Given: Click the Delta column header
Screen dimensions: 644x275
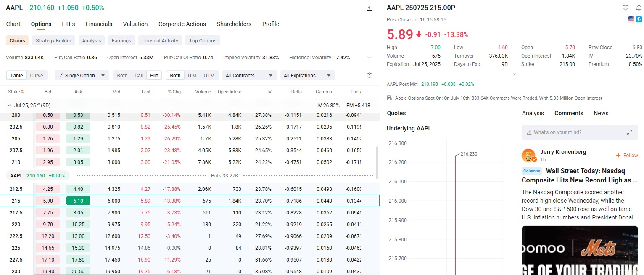Looking at the screenshot, I should click(x=296, y=92).
